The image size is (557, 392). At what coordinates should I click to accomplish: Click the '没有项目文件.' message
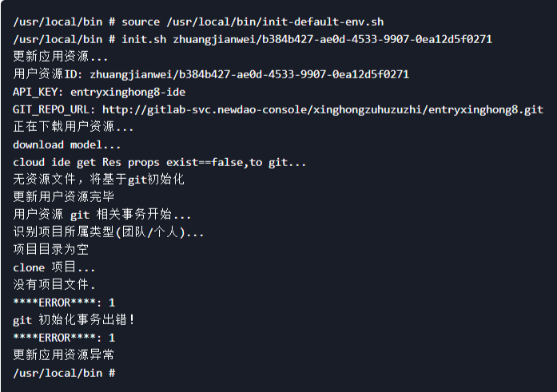click(x=54, y=285)
